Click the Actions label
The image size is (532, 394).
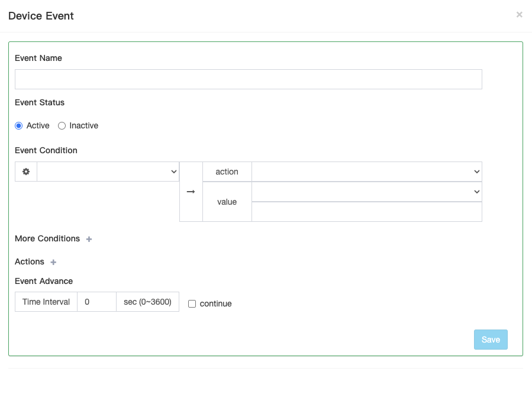click(x=30, y=261)
